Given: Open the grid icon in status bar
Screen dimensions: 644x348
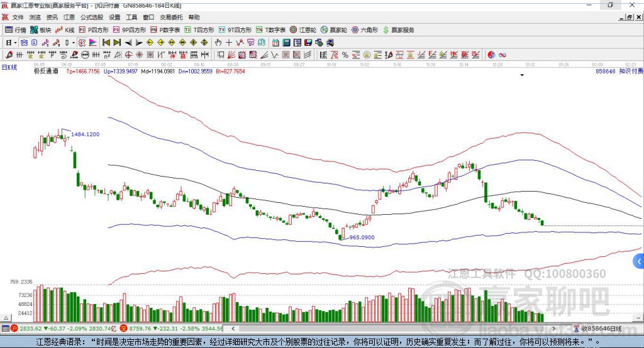Looking at the screenshot, I should 5,329.
